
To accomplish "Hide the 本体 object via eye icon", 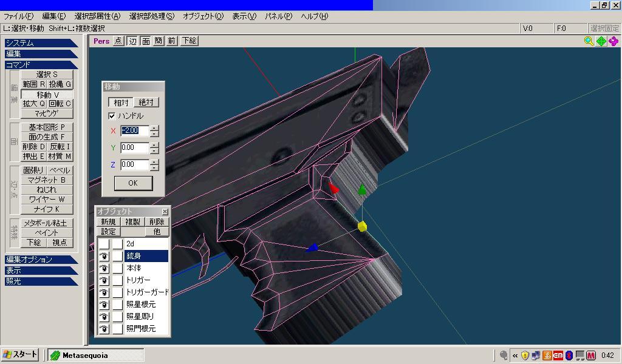I will (104, 268).
